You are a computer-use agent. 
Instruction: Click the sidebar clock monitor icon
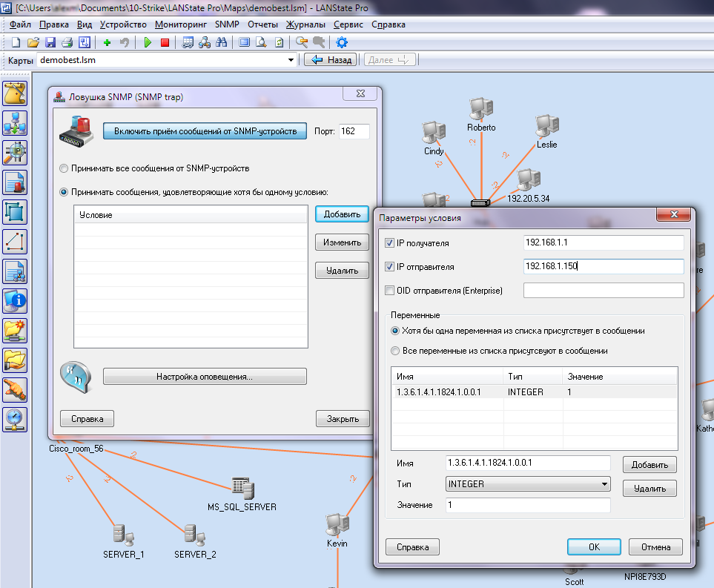[15, 419]
